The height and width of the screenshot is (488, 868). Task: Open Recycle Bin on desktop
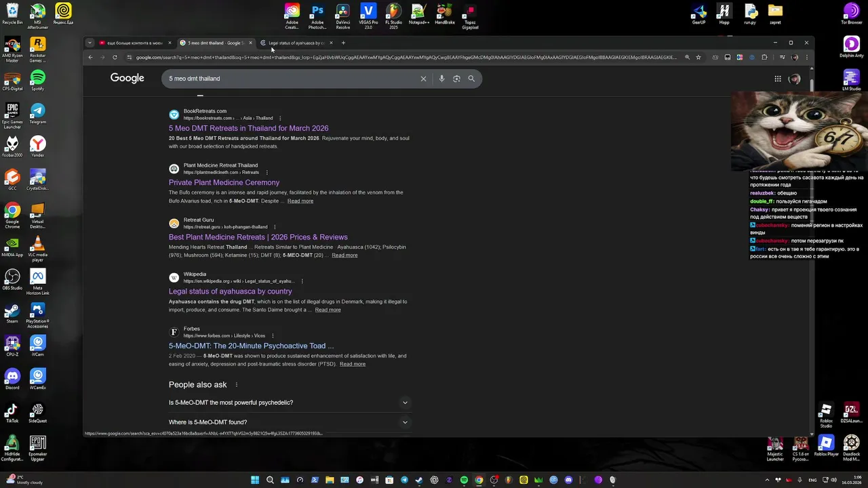click(x=12, y=14)
